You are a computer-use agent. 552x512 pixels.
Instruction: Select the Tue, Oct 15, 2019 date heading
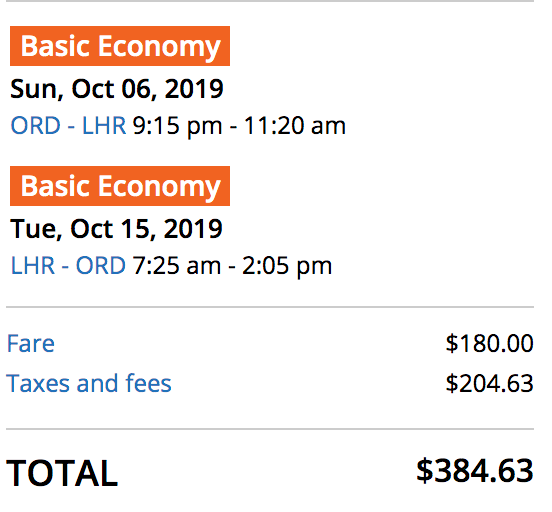[x=116, y=229]
